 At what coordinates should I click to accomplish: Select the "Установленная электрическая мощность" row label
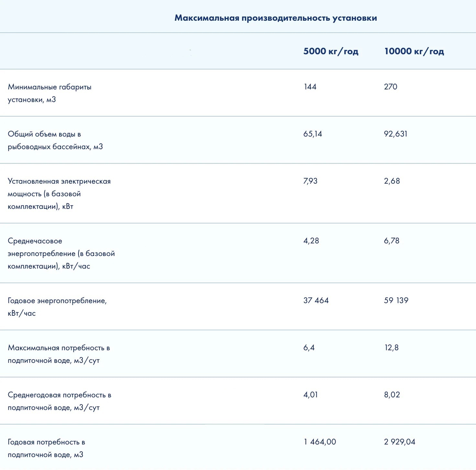(x=59, y=194)
